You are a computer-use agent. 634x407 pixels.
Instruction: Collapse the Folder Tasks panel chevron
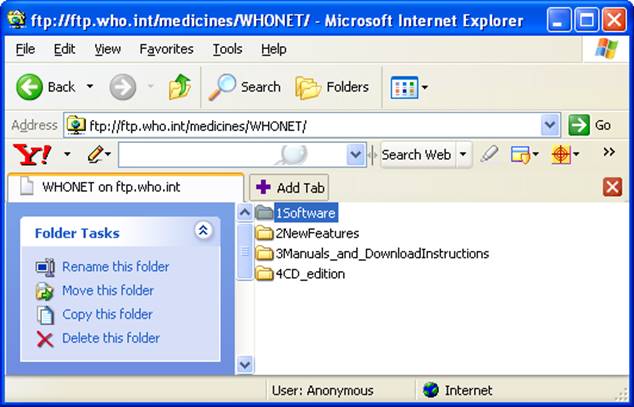tap(203, 230)
